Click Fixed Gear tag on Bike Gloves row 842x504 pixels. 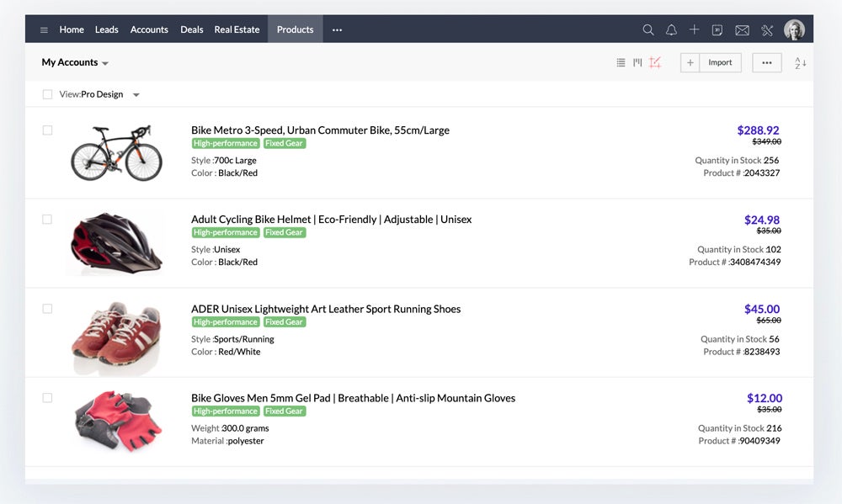click(x=284, y=411)
